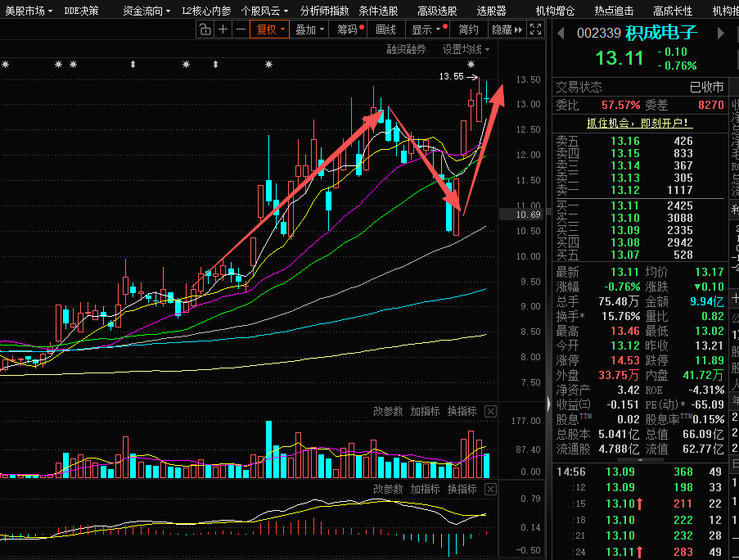Open 热点追击 menu
Screen dimensions: 739x560
click(614, 11)
